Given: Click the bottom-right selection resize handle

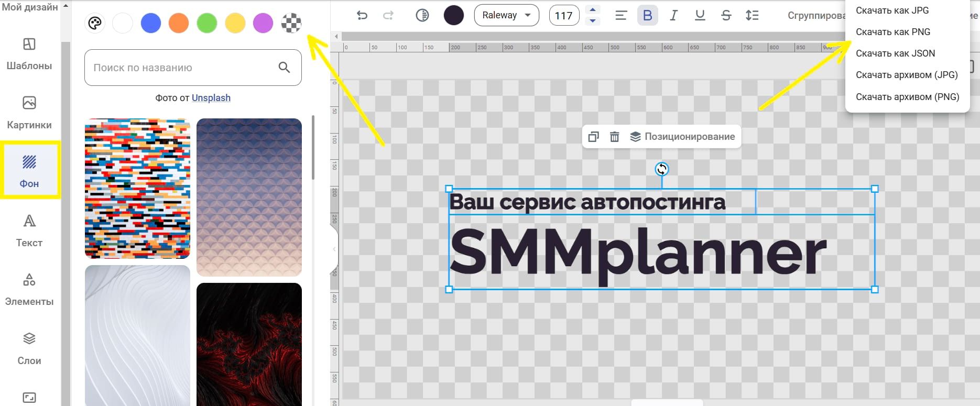Looking at the screenshot, I should click(x=875, y=289).
